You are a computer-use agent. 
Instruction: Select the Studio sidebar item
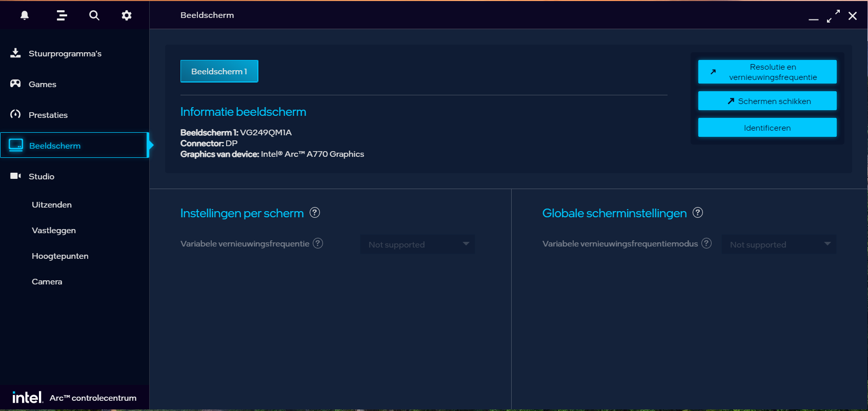pos(41,177)
